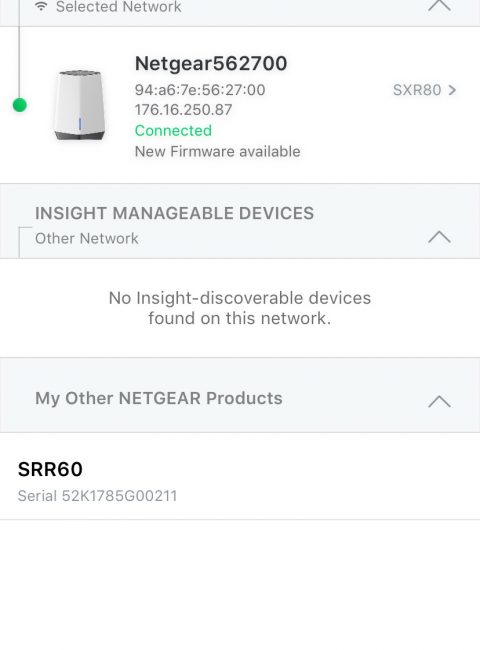Collapse the Selected Network section chevron
The image size is (480, 650).
coord(439,6)
